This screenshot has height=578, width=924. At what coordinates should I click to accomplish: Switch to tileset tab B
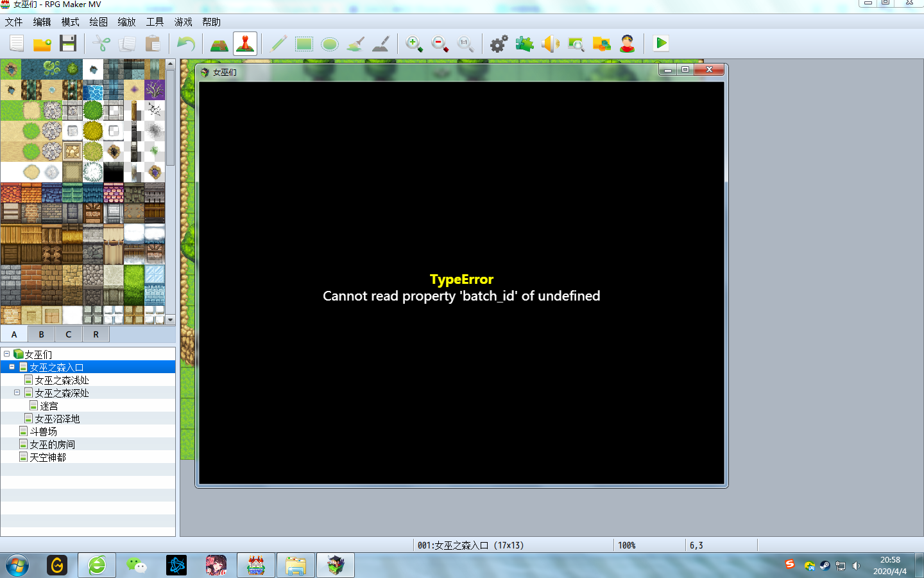(x=42, y=334)
